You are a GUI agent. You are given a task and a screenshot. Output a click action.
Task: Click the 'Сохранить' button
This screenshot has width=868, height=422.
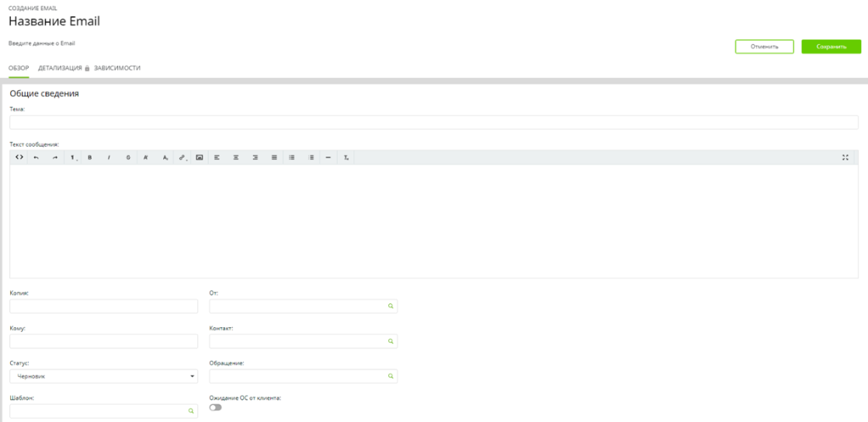click(x=831, y=47)
